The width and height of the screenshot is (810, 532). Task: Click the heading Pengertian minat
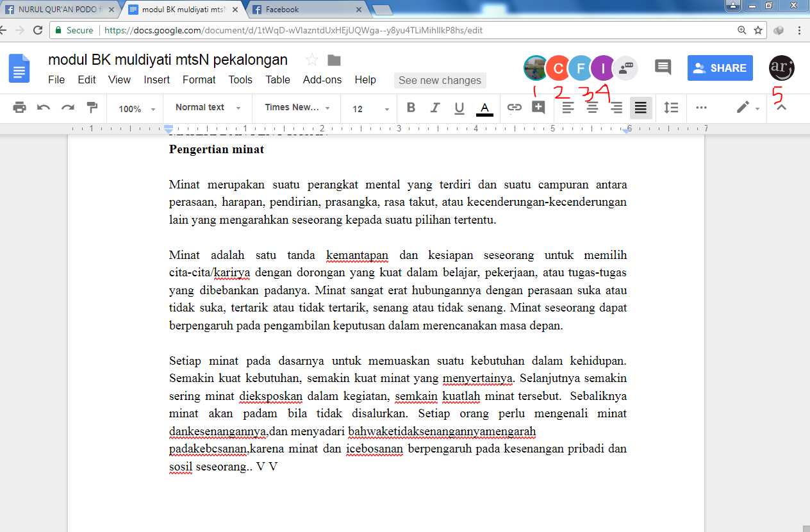pyautogui.click(x=217, y=149)
